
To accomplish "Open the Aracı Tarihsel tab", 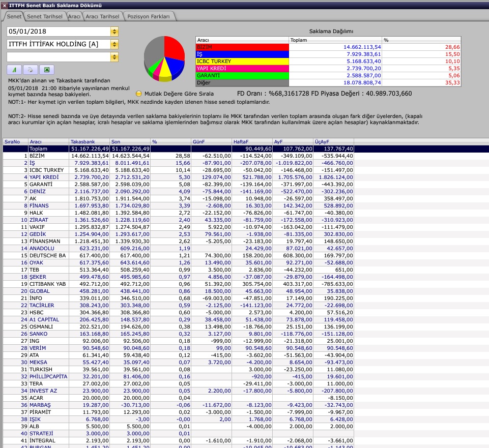I will (102, 16).
